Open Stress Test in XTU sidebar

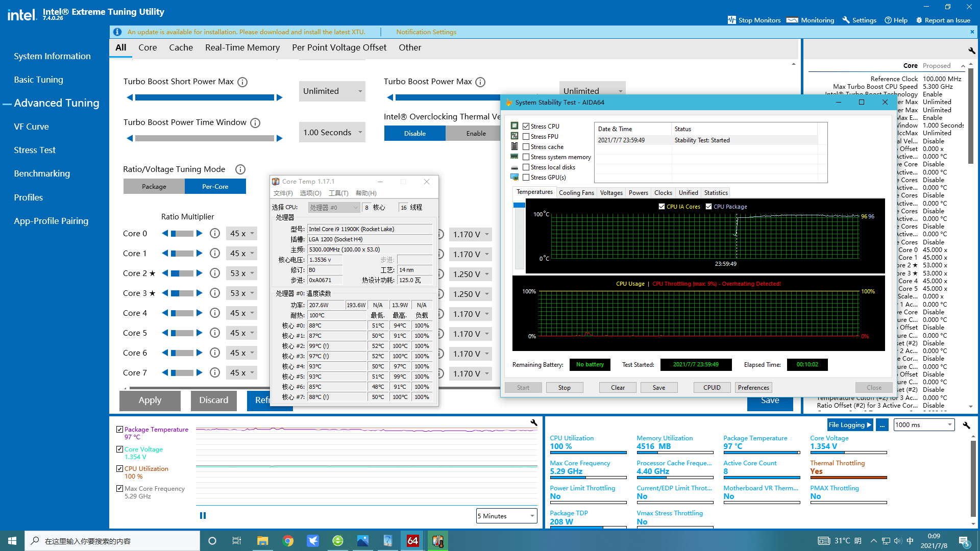point(35,150)
